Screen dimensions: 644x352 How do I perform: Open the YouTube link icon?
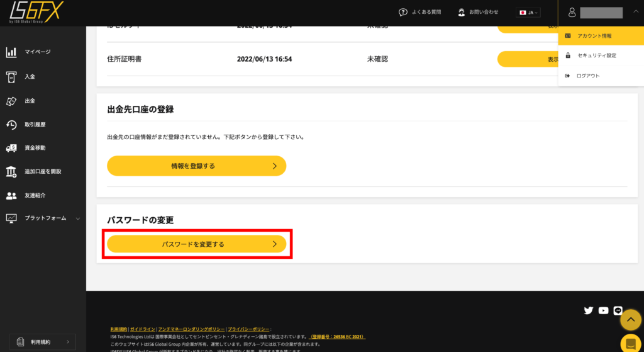(603, 310)
